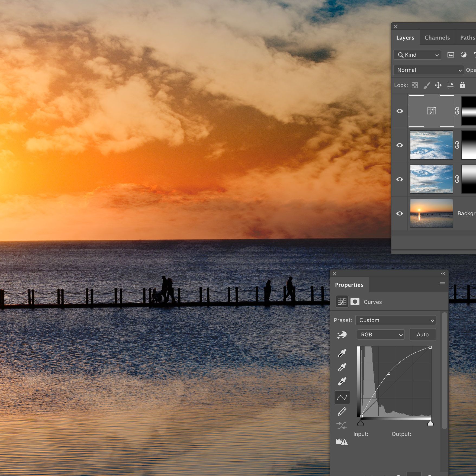Close the Layers panel

(x=396, y=27)
